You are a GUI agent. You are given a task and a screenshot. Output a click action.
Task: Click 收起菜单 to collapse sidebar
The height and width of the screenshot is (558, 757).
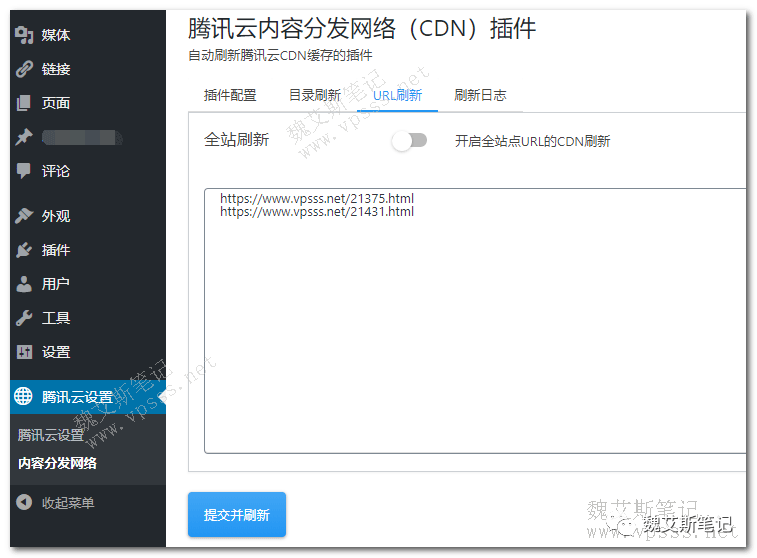68,503
